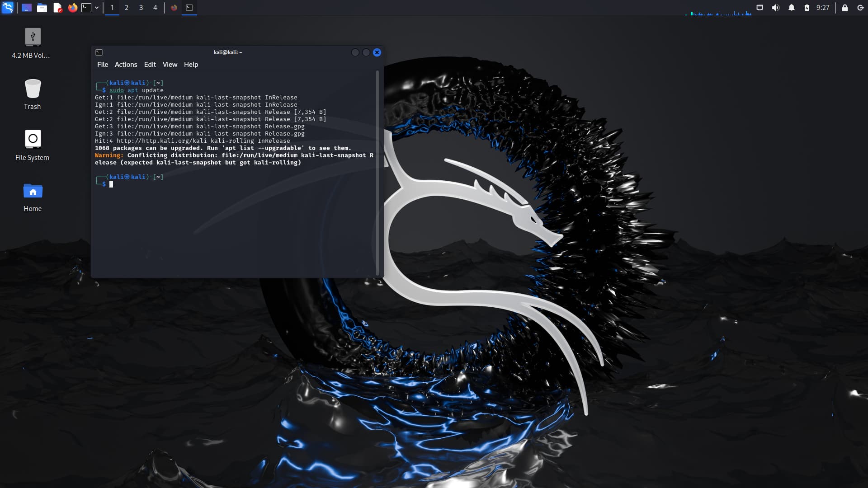Open the terminal Actions menu

pos(126,65)
